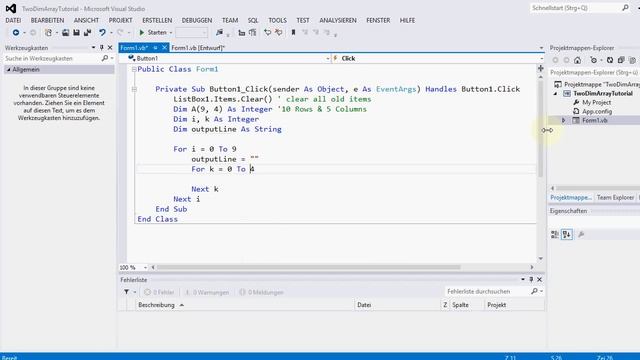Switch to the Projektmappe... tab
Image resolution: width=640 pixels, height=360 pixels.
point(571,198)
